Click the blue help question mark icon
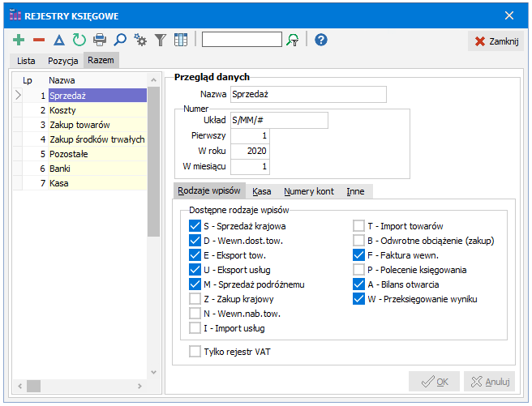 click(x=320, y=40)
